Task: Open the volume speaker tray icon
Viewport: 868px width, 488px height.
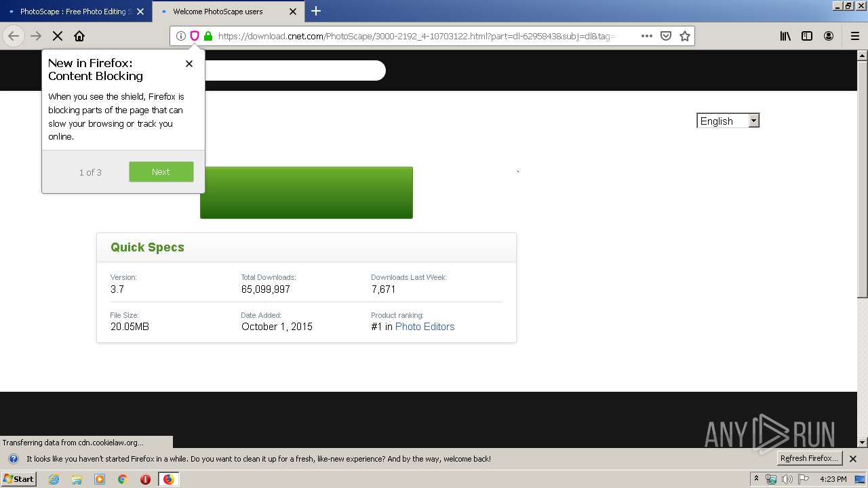Action: [x=787, y=479]
